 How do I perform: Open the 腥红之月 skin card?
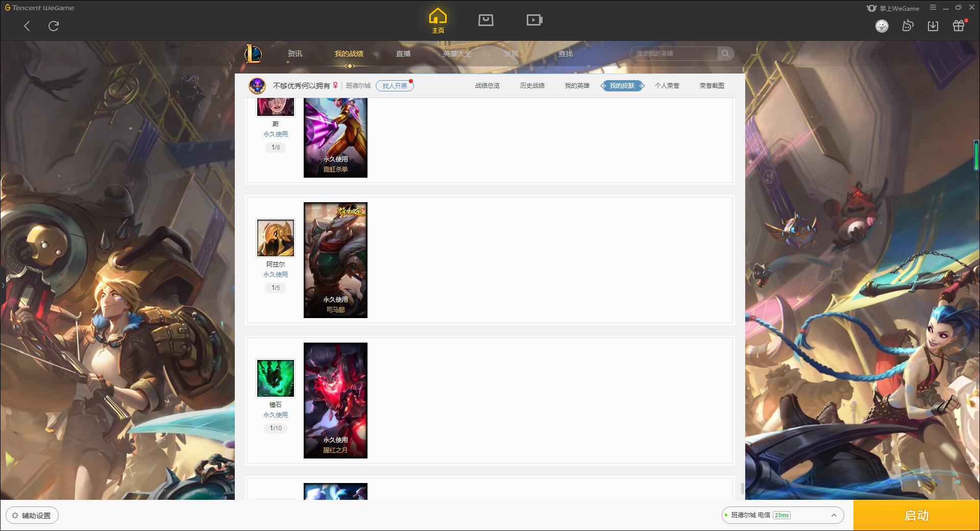click(335, 400)
